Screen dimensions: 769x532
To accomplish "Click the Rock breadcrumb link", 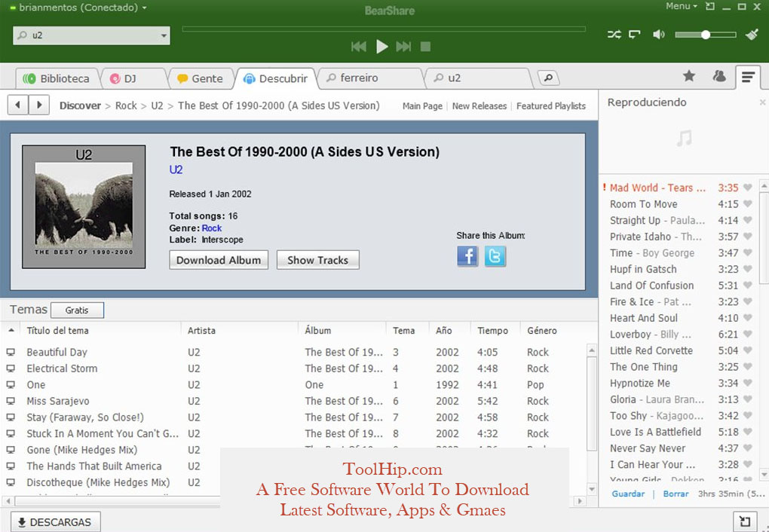I will tap(126, 105).
